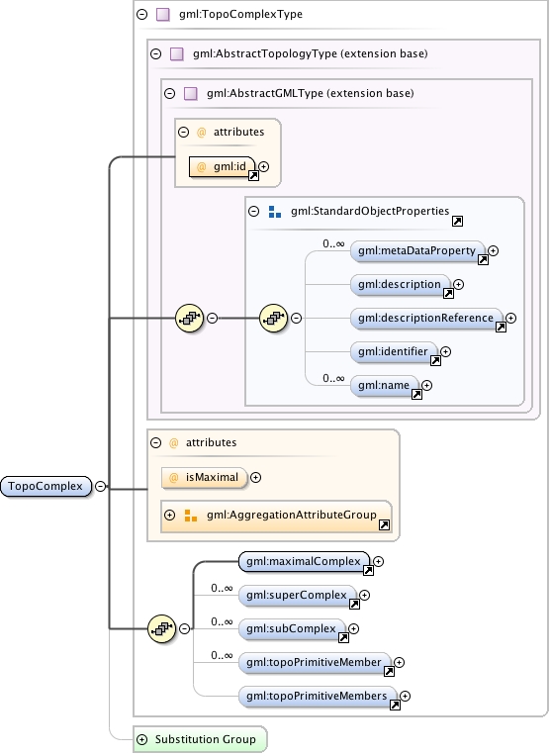The image size is (550, 756).
Task: Expand the gml:identifier element
Action: [x=445, y=352]
